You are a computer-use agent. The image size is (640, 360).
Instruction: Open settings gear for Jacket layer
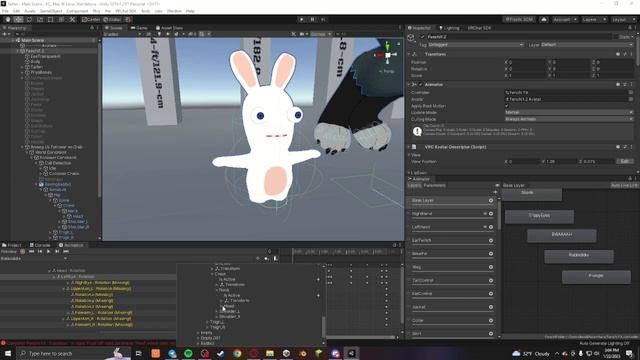[x=491, y=307]
